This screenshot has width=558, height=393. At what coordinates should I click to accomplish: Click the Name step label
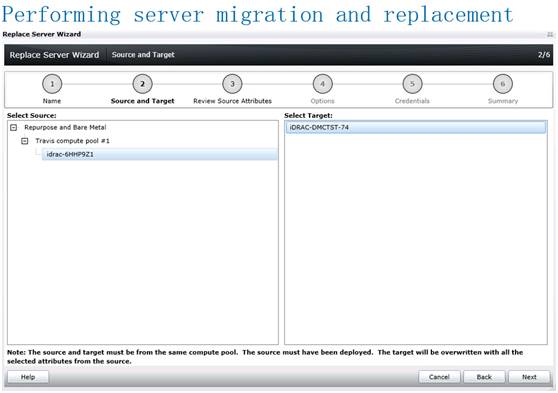(52, 101)
